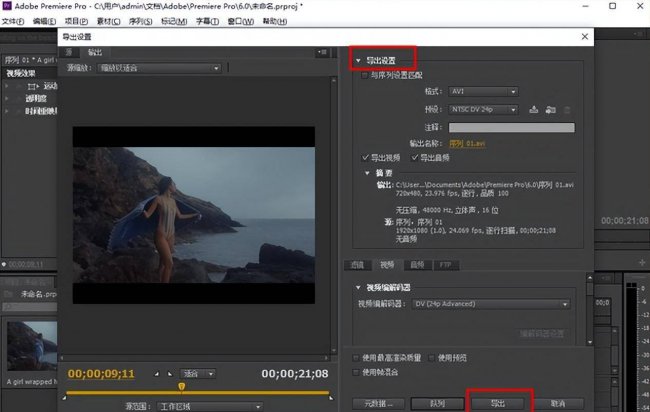Open the 序列(S) menu
Screen dimensions: 650x412
tap(141, 21)
